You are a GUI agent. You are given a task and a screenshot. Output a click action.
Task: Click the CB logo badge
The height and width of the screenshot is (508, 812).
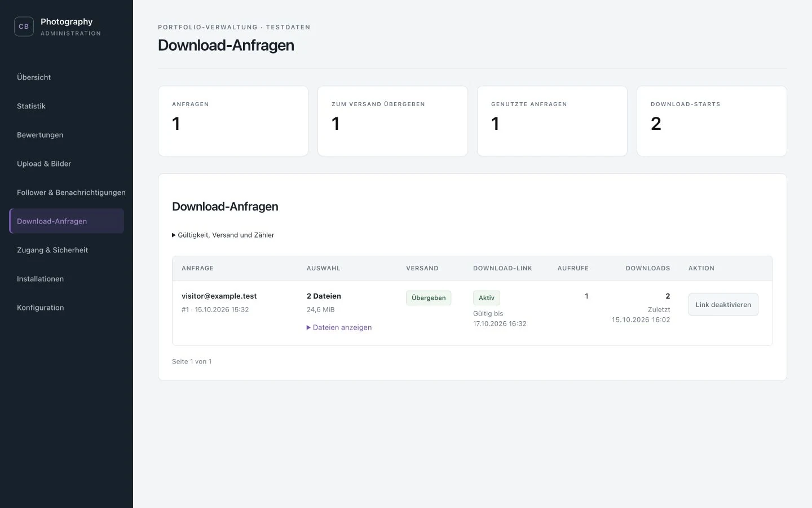tap(24, 27)
